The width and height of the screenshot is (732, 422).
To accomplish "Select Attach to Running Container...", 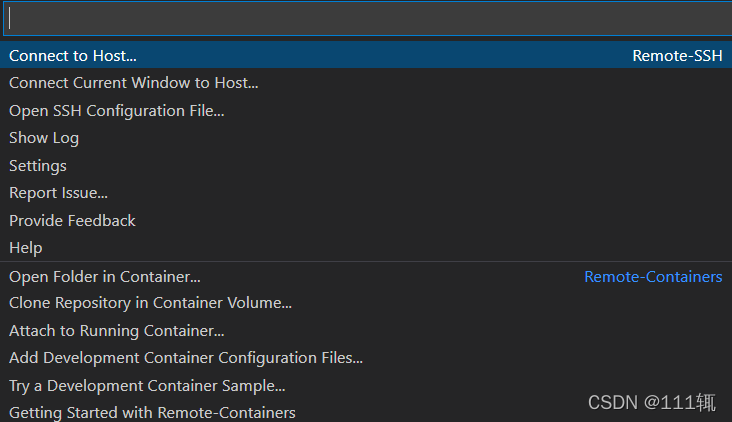I will point(366,331).
